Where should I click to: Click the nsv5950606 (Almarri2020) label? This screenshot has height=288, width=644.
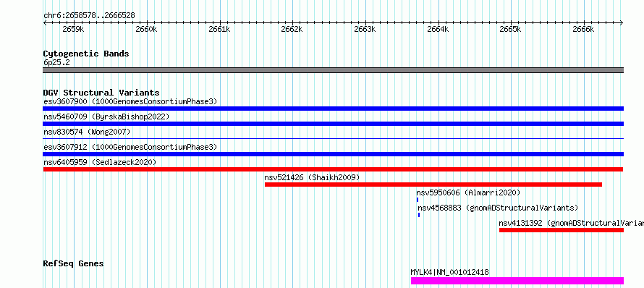468,192
